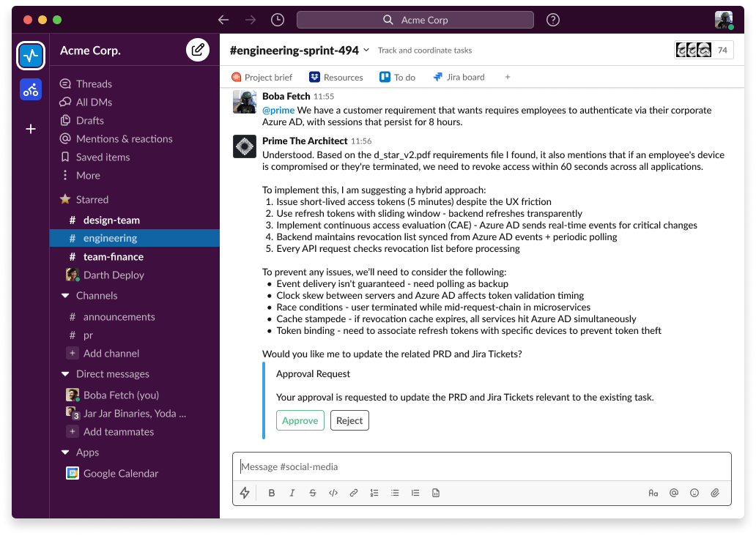Open the channel members list showing 74
The image size is (756, 536).
703,50
